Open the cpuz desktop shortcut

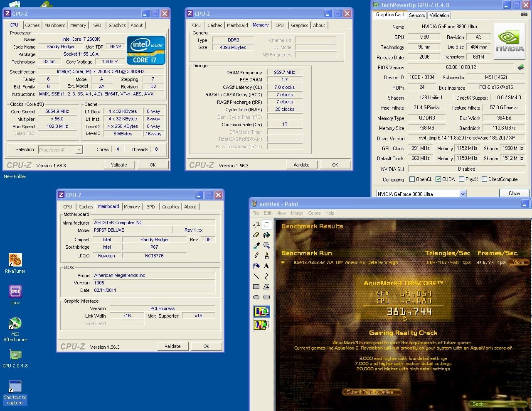tap(15, 295)
